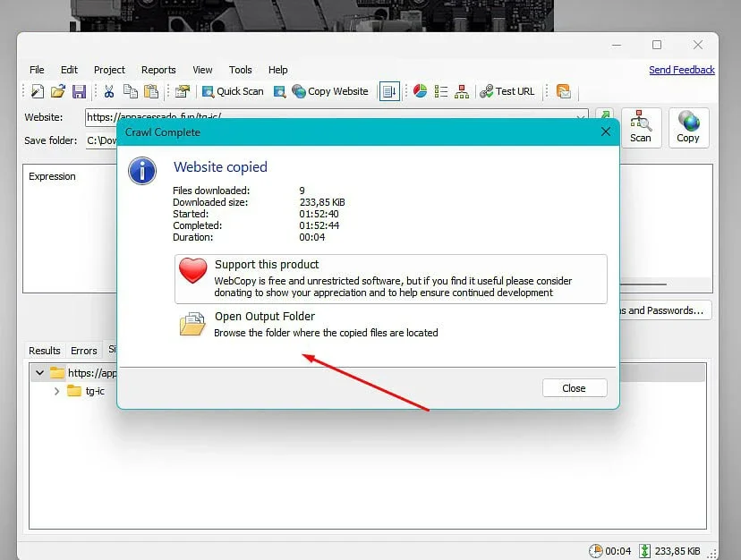Open the Tools menu

240,70
